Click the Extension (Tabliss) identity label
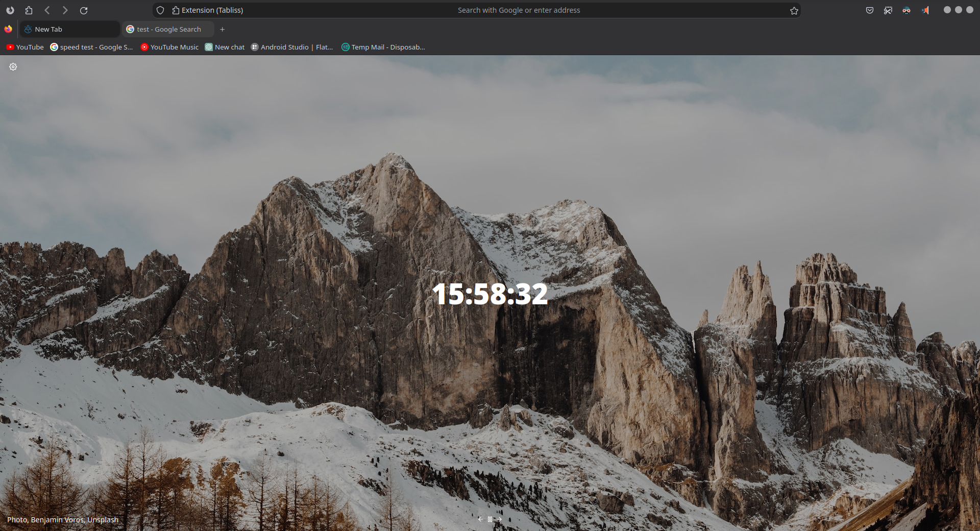 pos(207,10)
